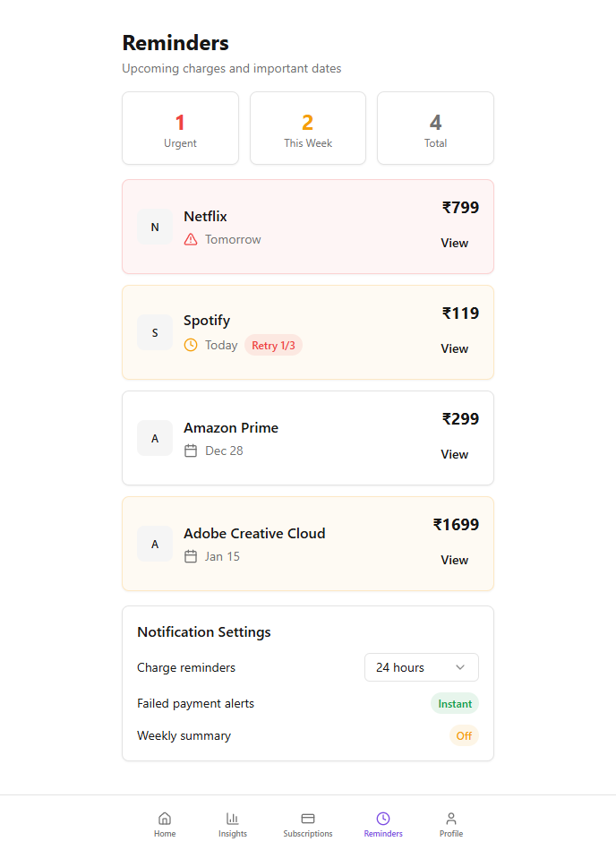Click the calendar icon beside Dec 28
The image size is (616, 850).
pos(191,451)
